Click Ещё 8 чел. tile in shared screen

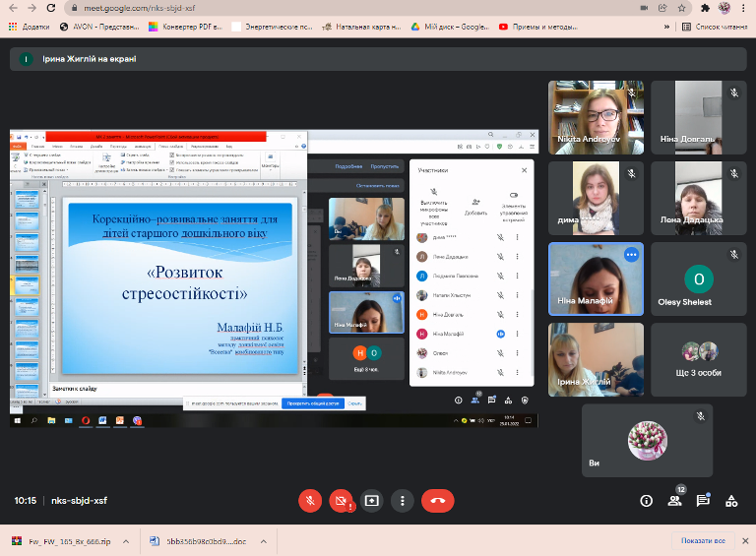point(366,359)
